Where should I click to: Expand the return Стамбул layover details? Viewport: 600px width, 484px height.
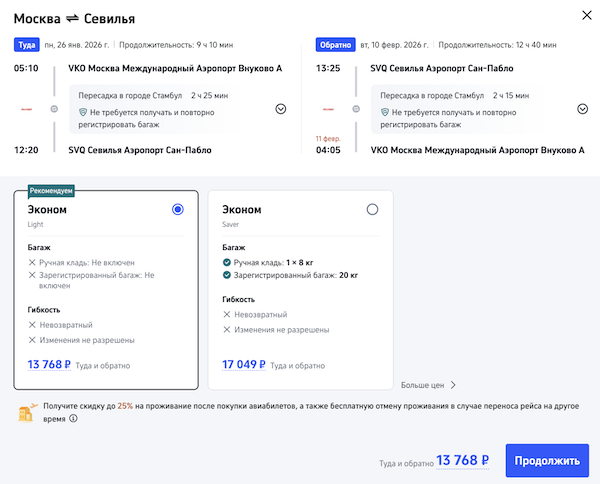pyautogui.click(x=580, y=109)
